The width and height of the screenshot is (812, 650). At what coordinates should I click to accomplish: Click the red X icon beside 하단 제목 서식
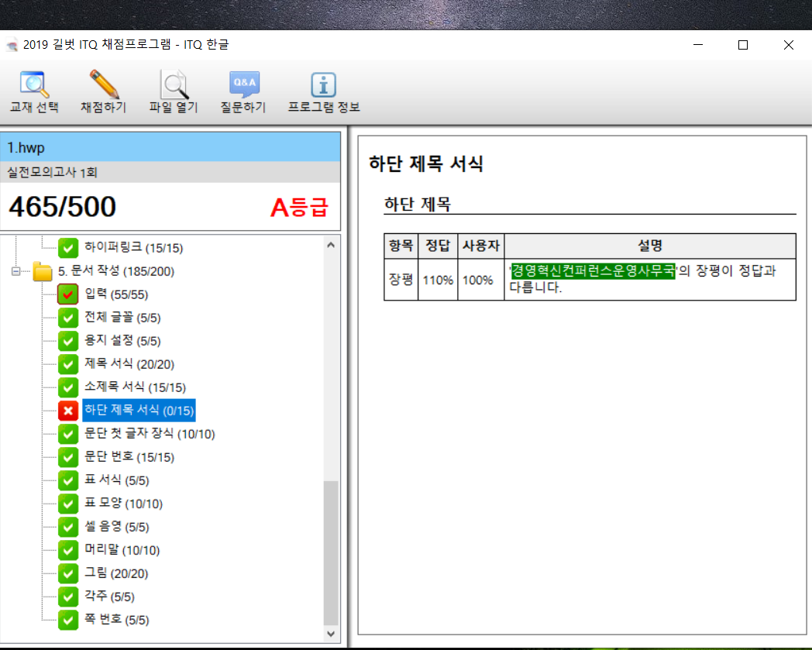pos(68,411)
